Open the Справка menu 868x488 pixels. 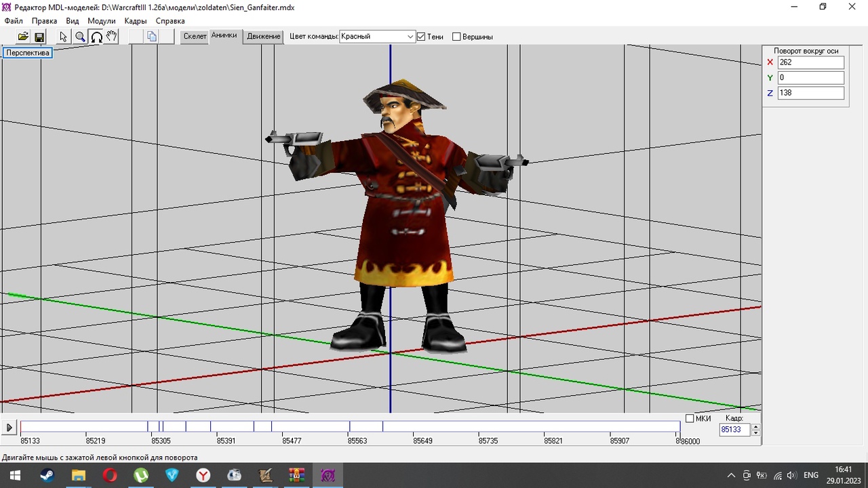(x=170, y=21)
